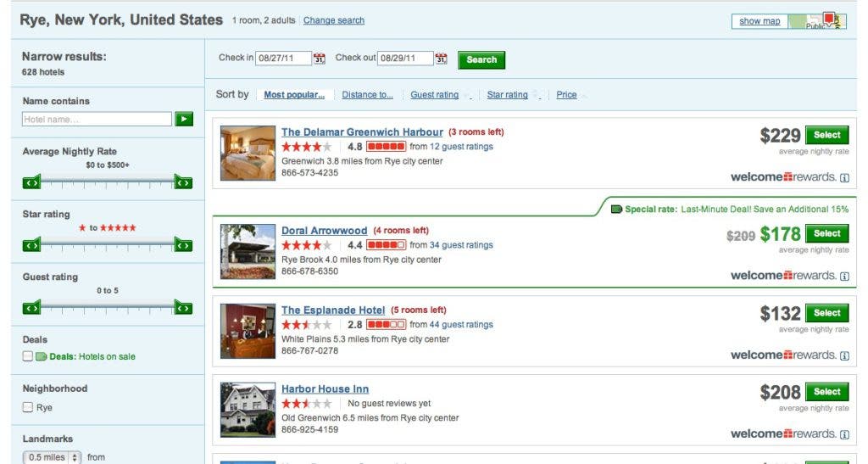Viewport: 868px width, 464px height.
Task: Sort results by Guest rating
Action: tap(435, 95)
